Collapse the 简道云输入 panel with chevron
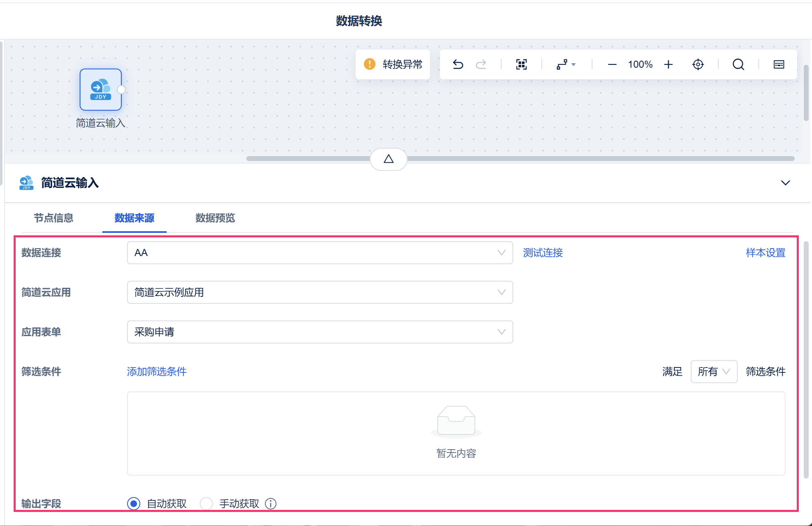 point(786,183)
